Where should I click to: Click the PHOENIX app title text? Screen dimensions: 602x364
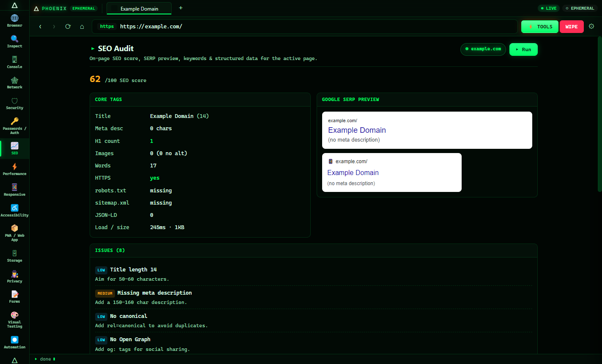(54, 8)
